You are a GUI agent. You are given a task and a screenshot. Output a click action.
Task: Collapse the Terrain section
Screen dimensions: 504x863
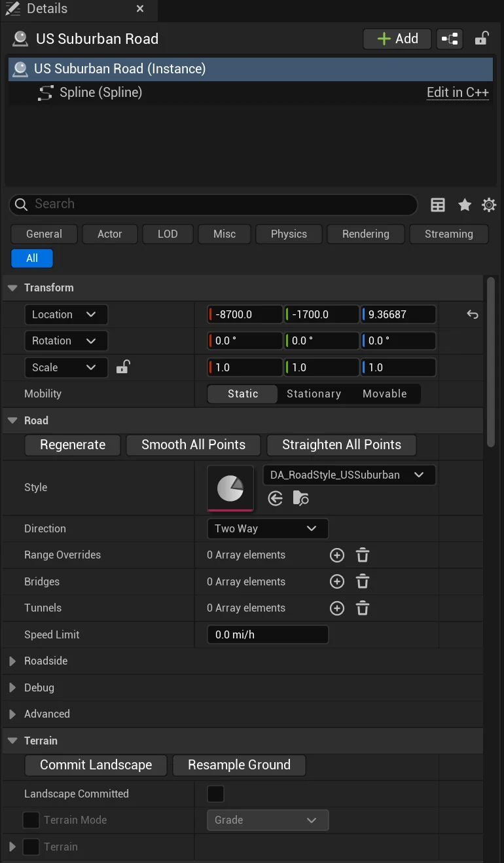pyautogui.click(x=12, y=741)
